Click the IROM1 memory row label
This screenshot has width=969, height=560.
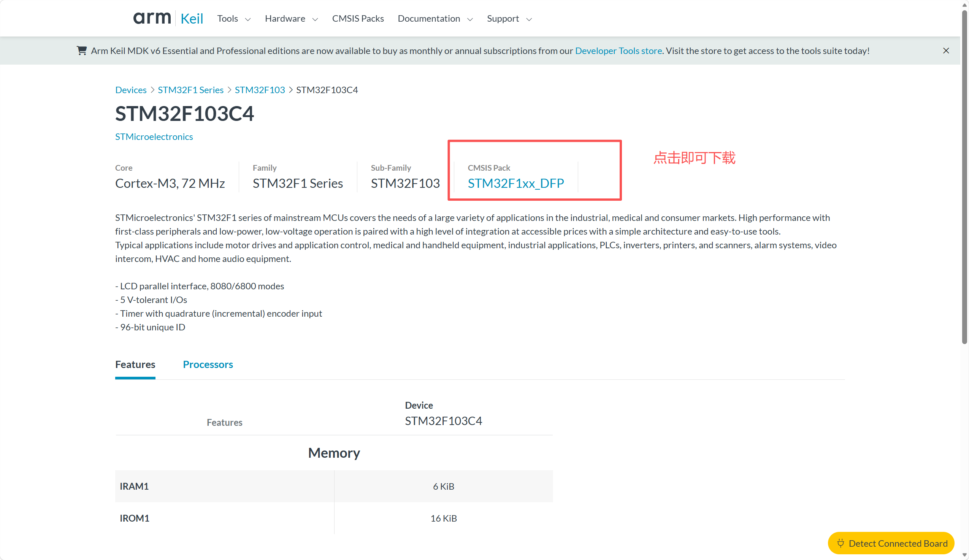(x=135, y=518)
